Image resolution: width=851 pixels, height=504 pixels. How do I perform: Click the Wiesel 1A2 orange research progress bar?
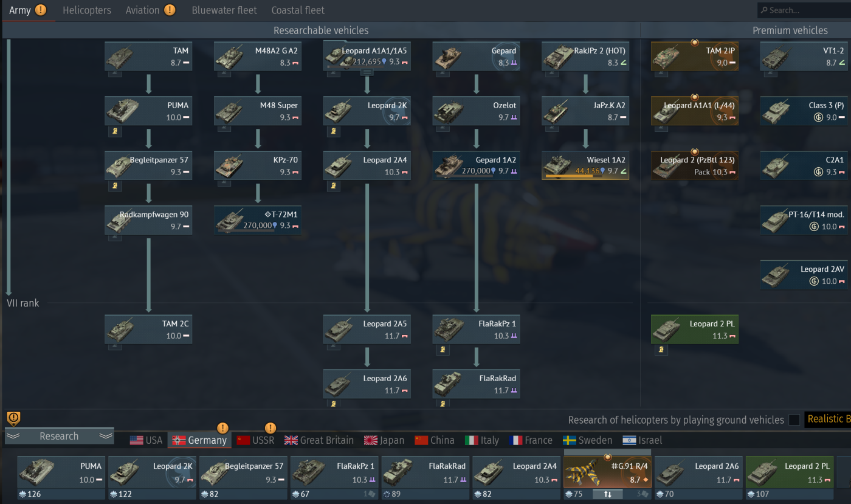(x=574, y=176)
